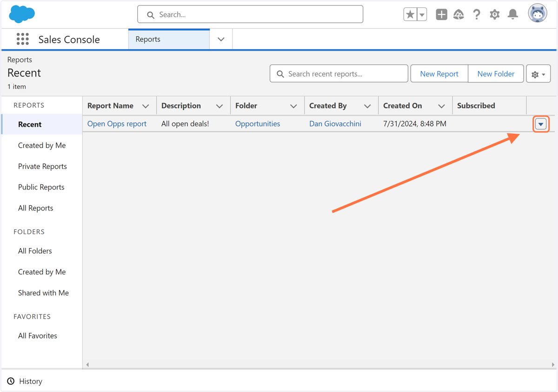Image resolution: width=558 pixels, height=392 pixels.
Task: Open the list view settings gear dropdown
Action: [538, 74]
